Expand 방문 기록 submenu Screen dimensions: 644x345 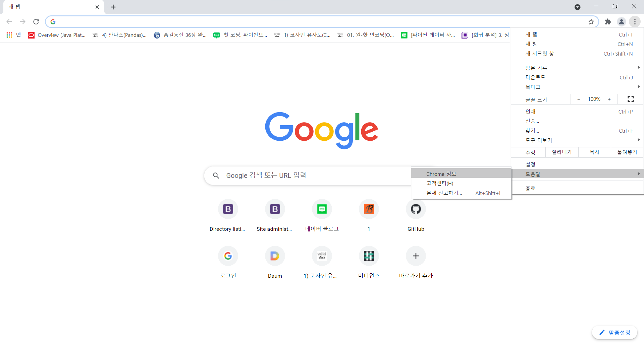(x=577, y=68)
